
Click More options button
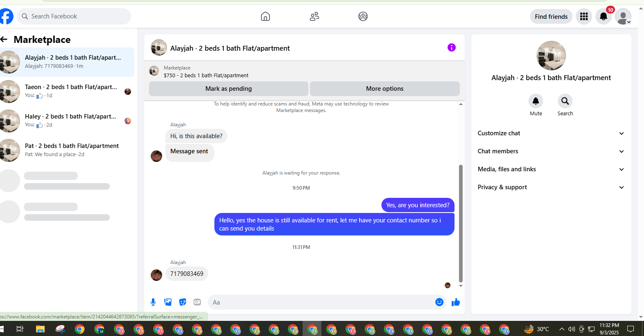pos(385,89)
